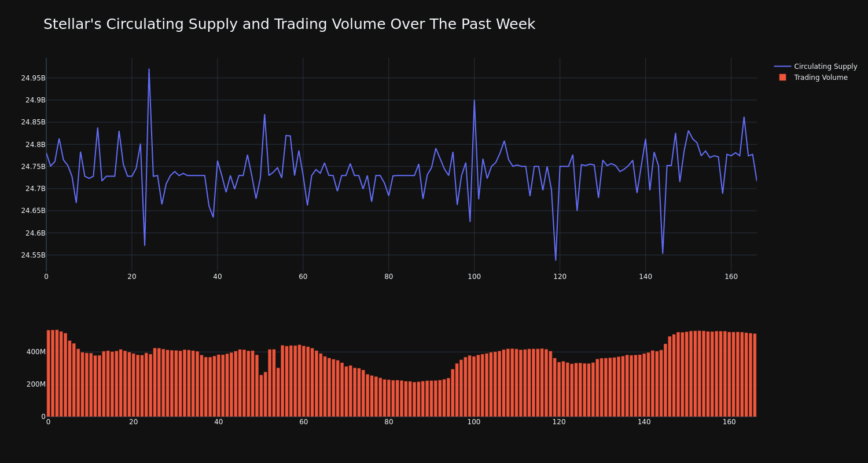Select the 24.7B y-axis label
Viewport: 868px width, 463px height.
click(x=35, y=189)
